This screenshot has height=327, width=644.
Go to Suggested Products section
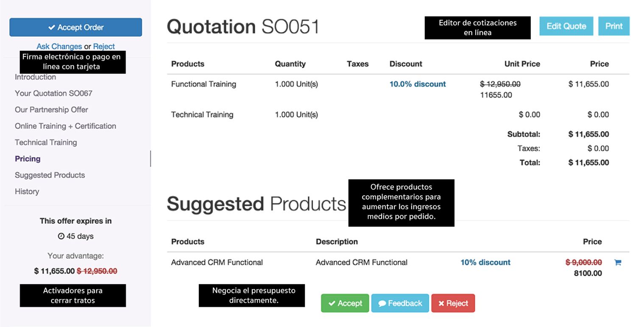click(50, 175)
